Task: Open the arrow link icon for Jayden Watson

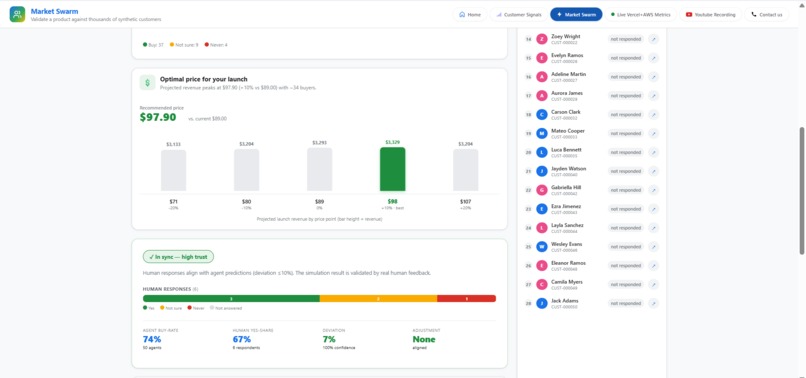Action: [x=653, y=171]
